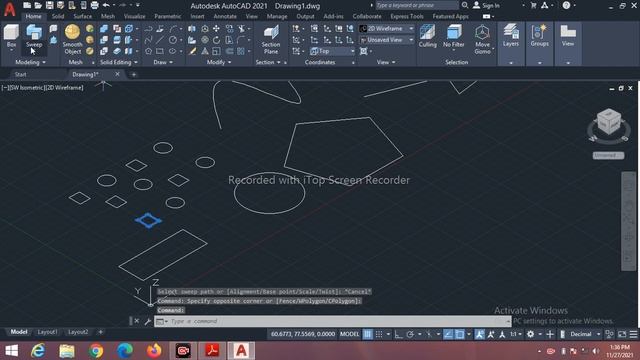Click the Plot printer icon
This screenshot has width=640, height=360.
(94, 5)
